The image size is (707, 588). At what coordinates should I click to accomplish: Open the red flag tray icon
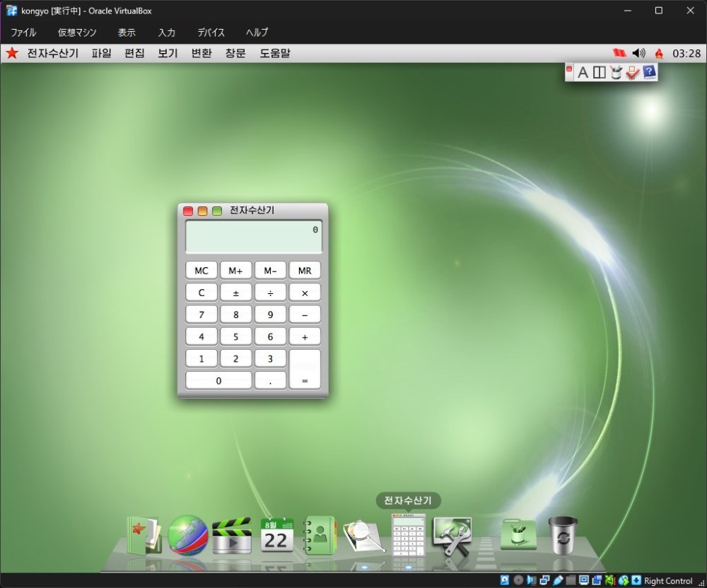[x=619, y=53]
